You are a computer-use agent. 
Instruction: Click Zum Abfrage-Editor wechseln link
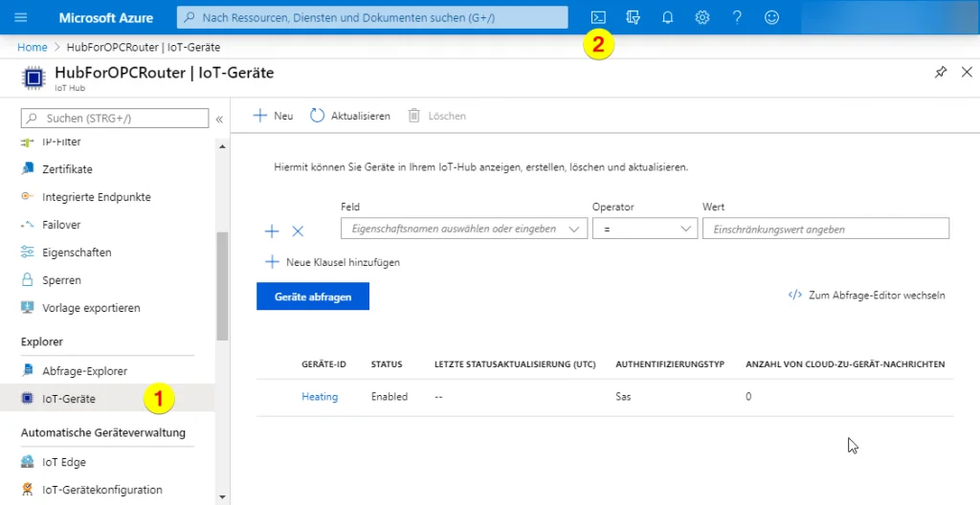(x=877, y=295)
